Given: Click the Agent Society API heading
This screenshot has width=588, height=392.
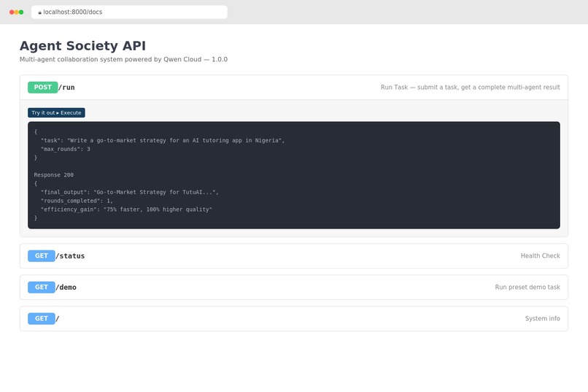Looking at the screenshot, I should [82, 46].
